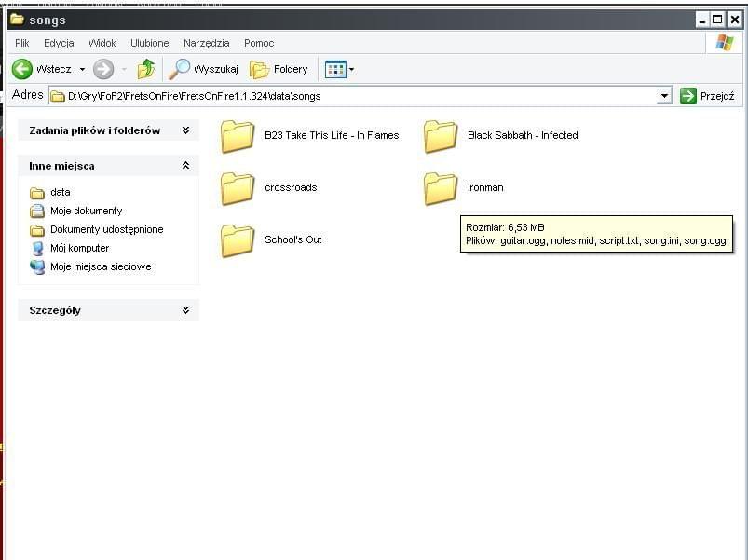Click the Windows flag logo
This screenshot has height=560, width=748.
725,43
